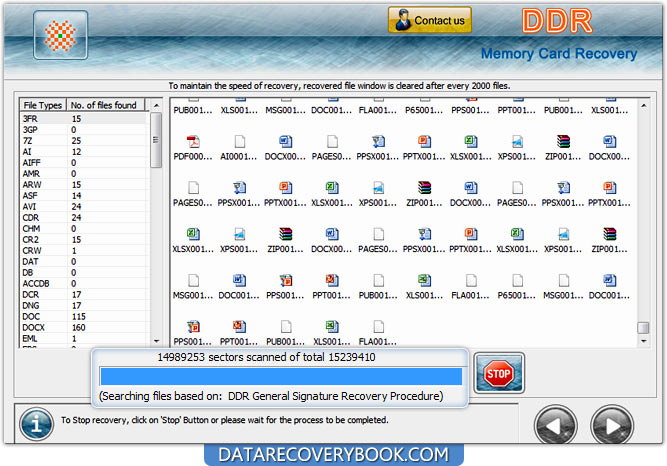
Task: Open the Contact us button
Action: point(430,20)
